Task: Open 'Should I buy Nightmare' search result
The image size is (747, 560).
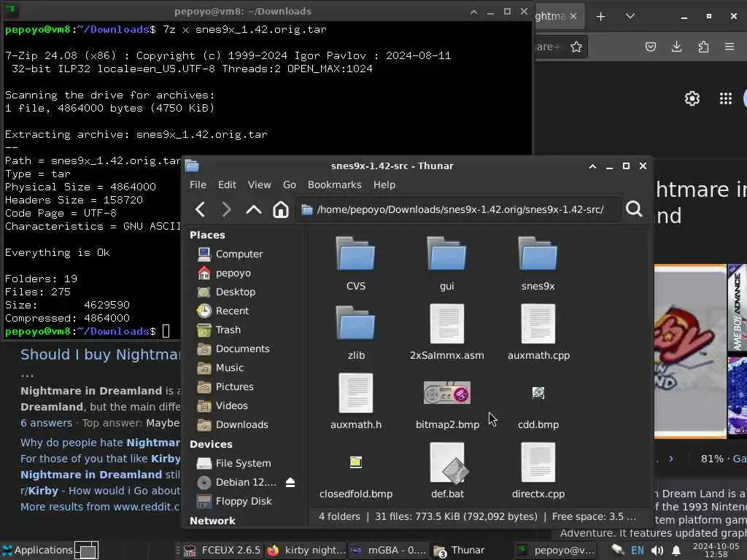Action: [x=100, y=355]
